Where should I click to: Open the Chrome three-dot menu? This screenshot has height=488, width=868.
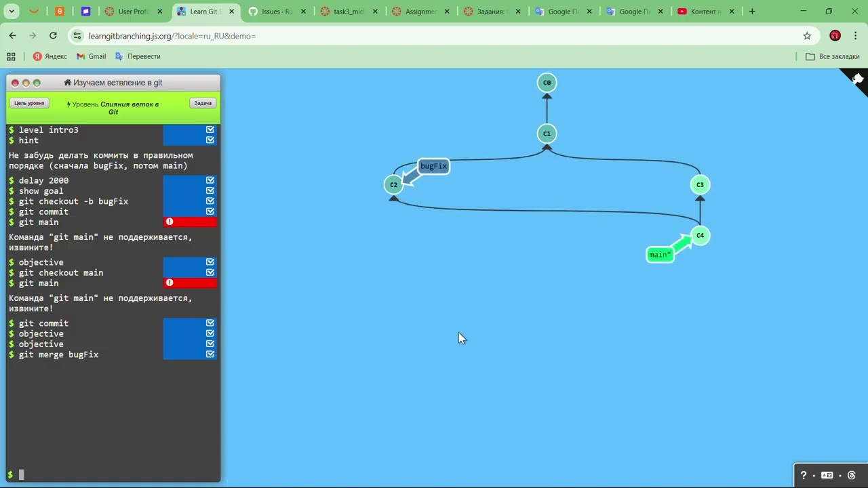coord(856,36)
